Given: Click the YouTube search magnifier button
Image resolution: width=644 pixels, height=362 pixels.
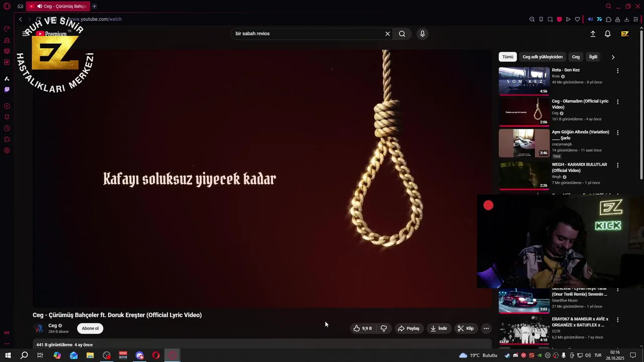Looking at the screenshot, I should (402, 34).
